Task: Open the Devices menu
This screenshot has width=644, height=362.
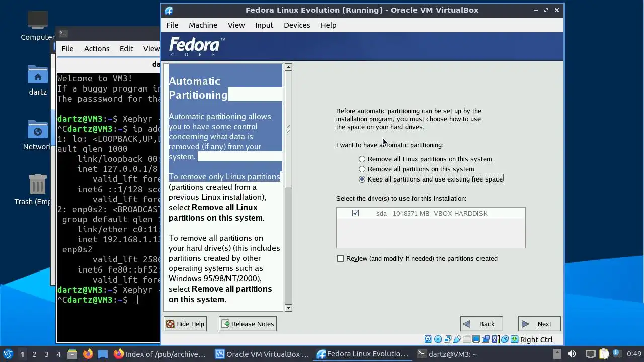Action: (x=297, y=25)
